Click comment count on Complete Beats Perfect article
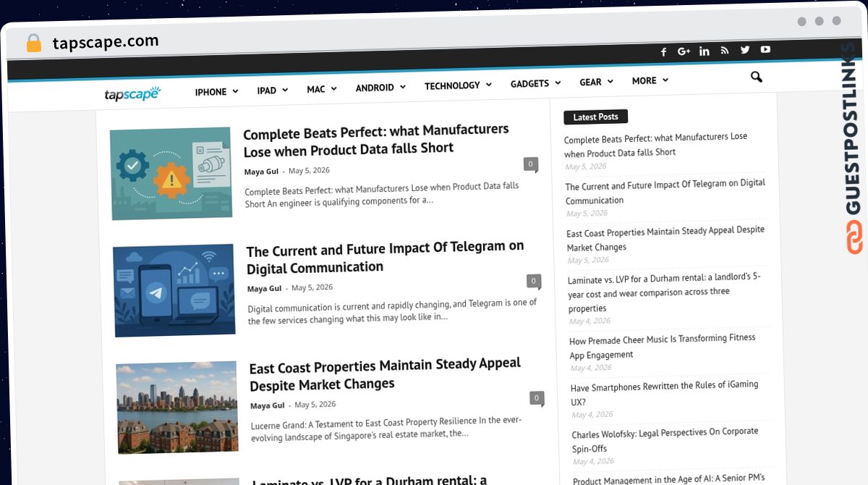868x485 pixels. [x=531, y=164]
